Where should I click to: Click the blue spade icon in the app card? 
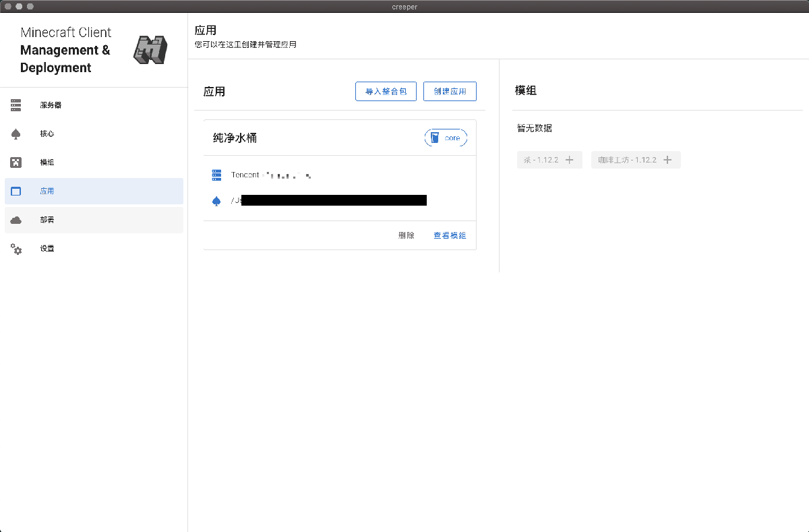click(x=216, y=200)
